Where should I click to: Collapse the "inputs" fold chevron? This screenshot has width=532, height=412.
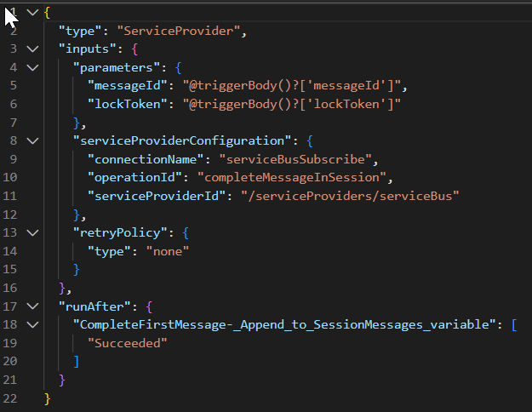(x=32, y=49)
